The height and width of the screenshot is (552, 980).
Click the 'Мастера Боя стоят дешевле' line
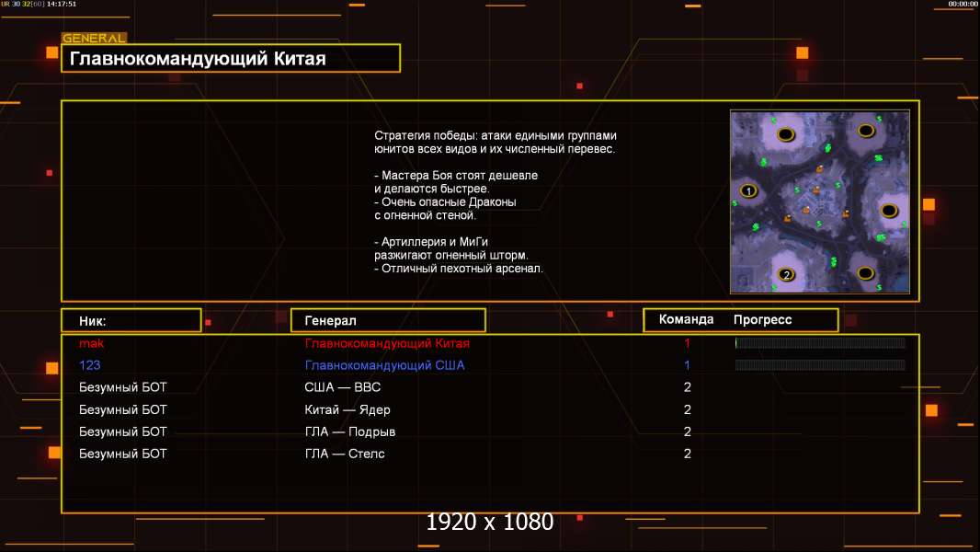tap(456, 175)
